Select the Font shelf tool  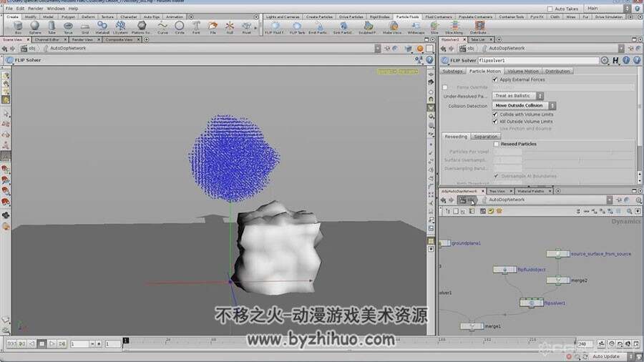pyautogui.click(x=196, y=27)
